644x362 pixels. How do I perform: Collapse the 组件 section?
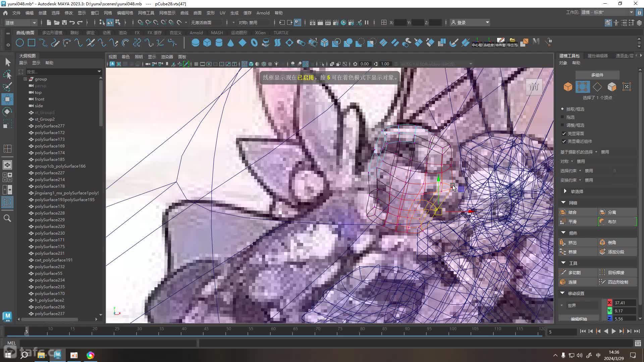[563, 233]
